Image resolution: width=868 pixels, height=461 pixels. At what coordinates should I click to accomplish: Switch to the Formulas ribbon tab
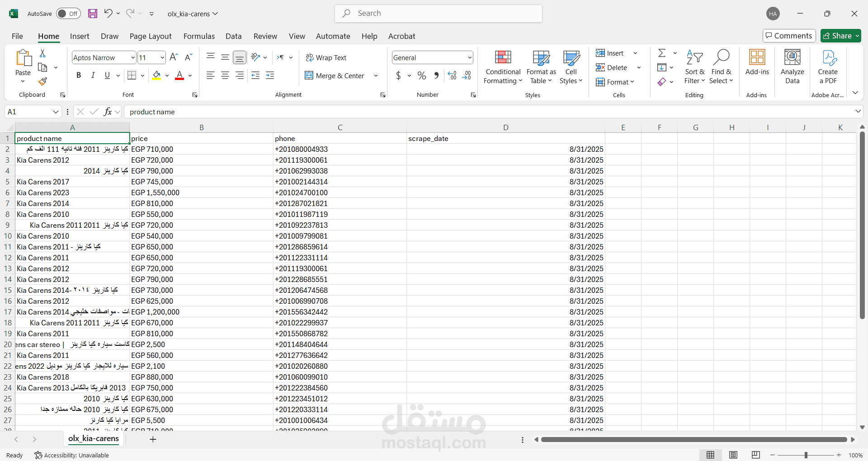199,36
